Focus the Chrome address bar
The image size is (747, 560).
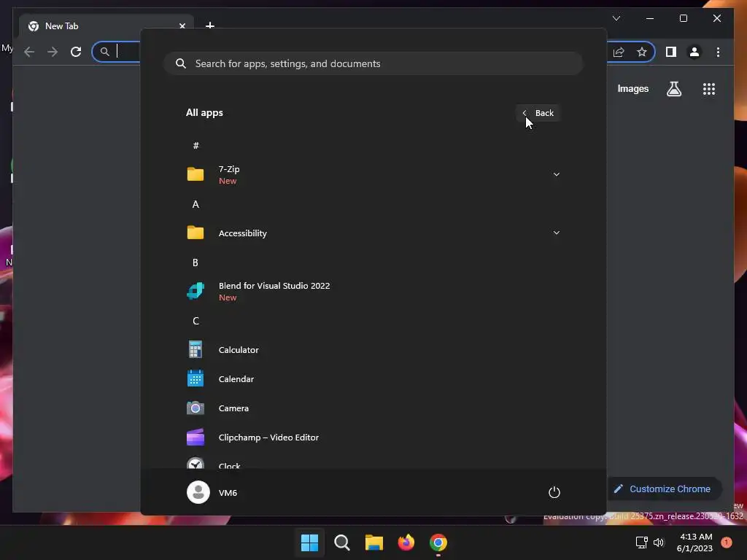116,52
